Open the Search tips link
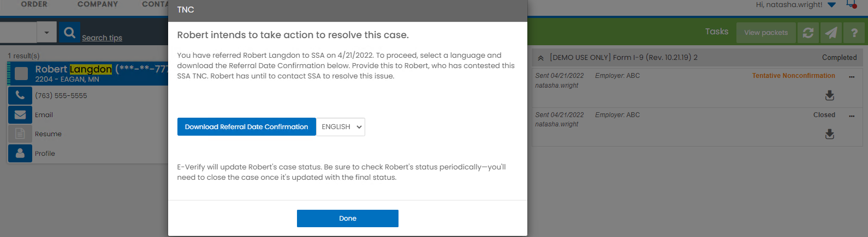The image size is (868, 237). point(102,38)
